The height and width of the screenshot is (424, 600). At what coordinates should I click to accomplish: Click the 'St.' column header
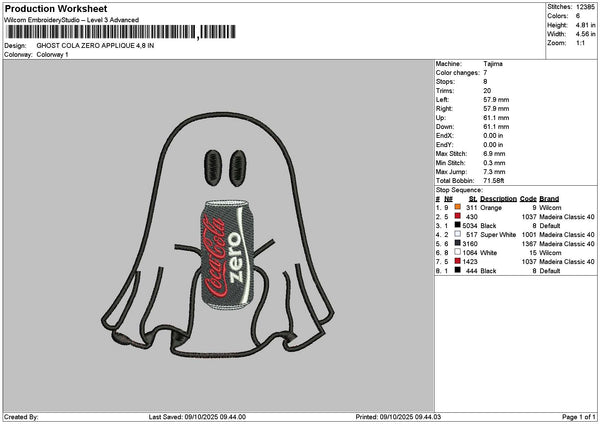pos(473,199)
